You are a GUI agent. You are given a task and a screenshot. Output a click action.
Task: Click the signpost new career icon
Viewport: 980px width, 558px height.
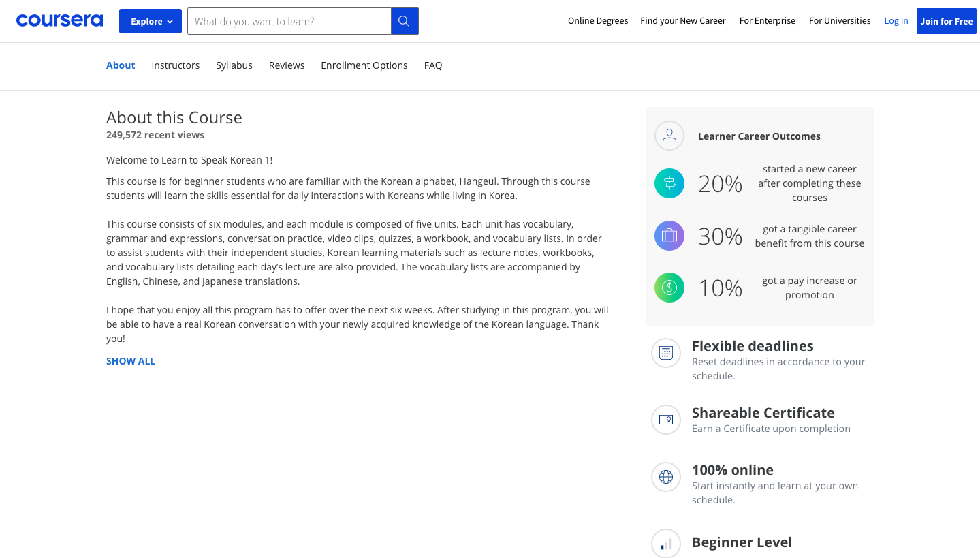[x=669, y=183]
